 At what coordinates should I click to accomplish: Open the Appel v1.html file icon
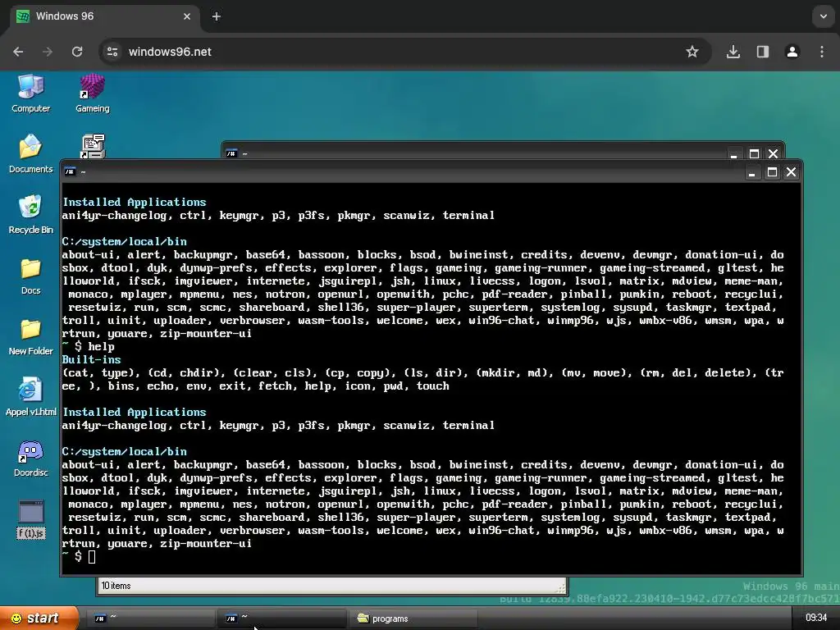pyautogui.click(x=30, y=397)
